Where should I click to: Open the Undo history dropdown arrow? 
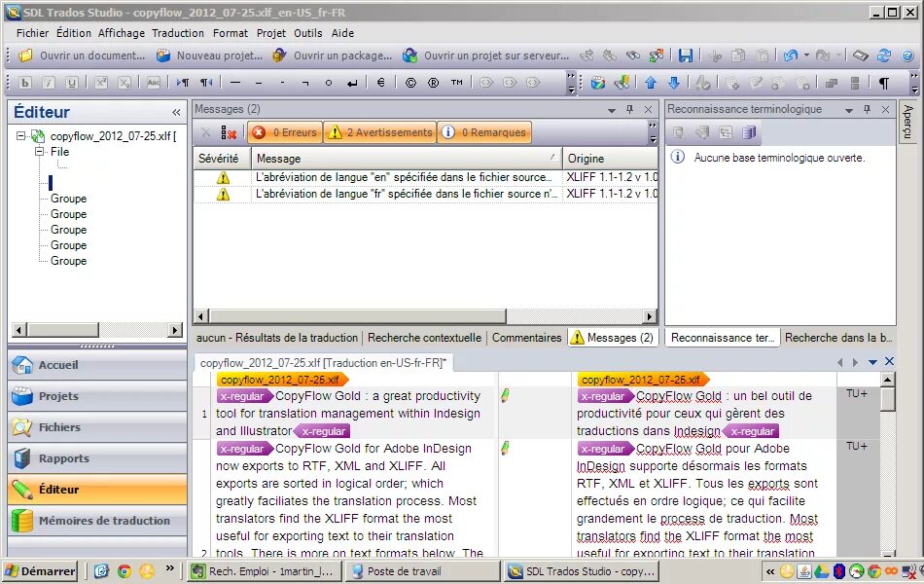click(806, 55)
